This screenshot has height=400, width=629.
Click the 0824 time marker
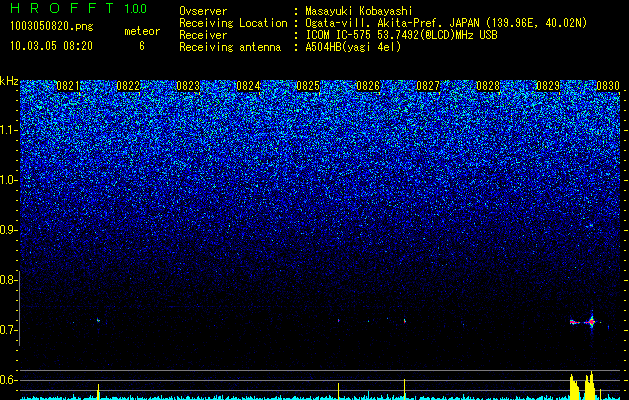(x=248, y=86)
